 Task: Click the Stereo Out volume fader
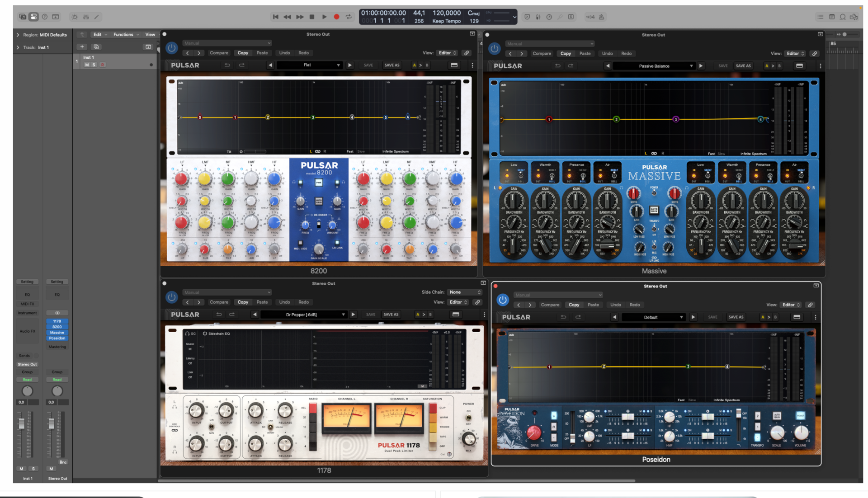click(x=51, y=423)
